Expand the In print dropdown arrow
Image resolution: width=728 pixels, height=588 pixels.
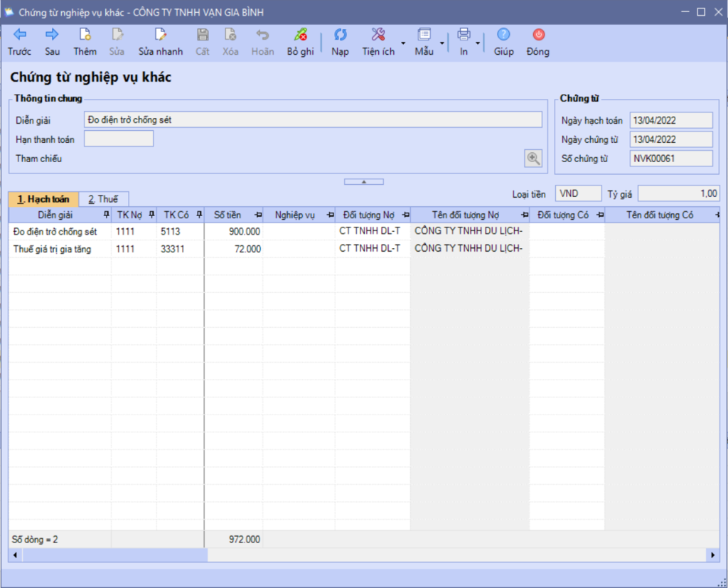pos(478,43)
